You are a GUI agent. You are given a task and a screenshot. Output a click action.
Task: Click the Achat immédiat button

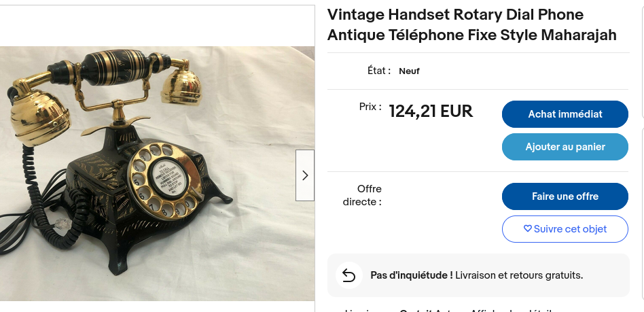click(565, 114)
